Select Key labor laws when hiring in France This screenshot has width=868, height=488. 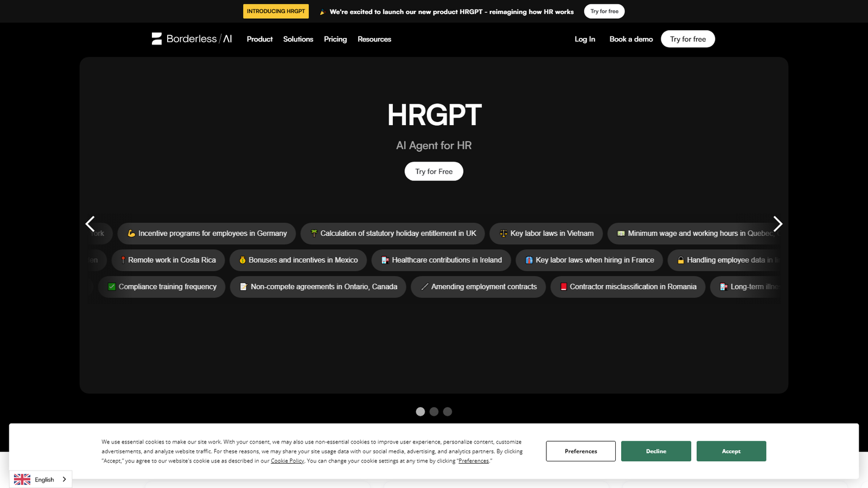pos(589,260)
